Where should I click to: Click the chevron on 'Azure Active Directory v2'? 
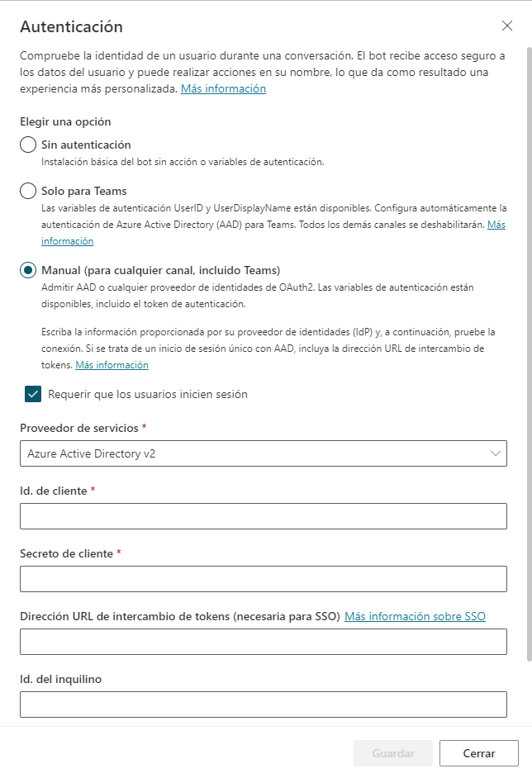coord(494,453)
